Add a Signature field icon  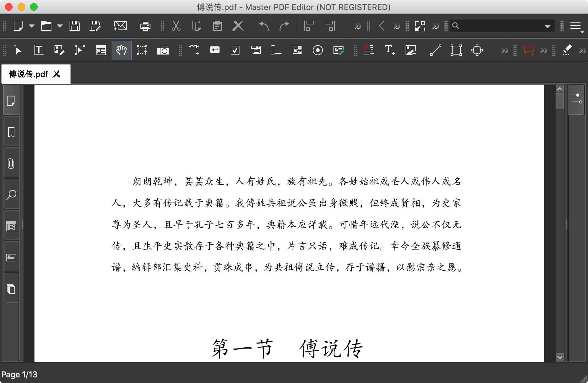(x=339, y=50)
